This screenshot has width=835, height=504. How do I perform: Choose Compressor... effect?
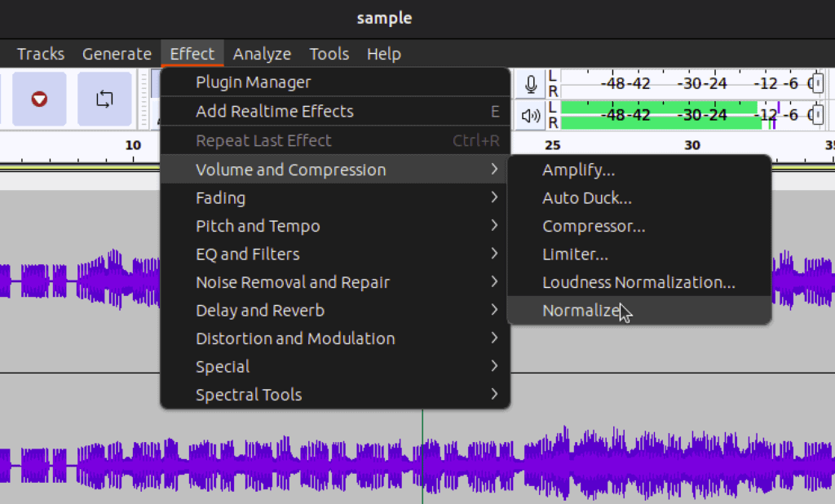639,227
